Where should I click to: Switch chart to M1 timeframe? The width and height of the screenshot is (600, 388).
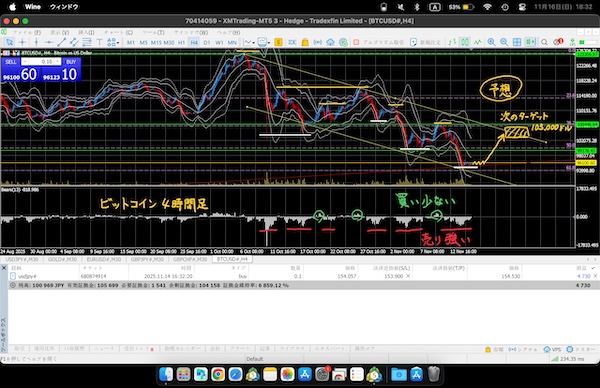point(131,42)
